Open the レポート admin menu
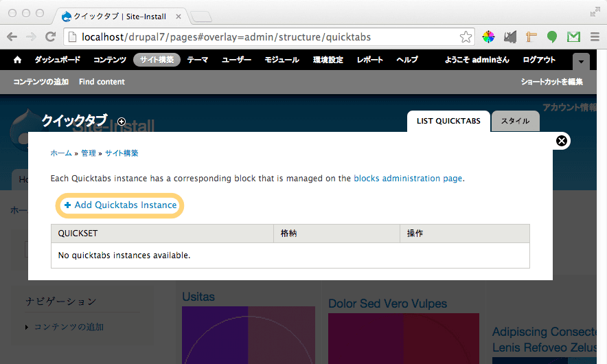Viewport: 607px width, 364px height. tap(369, 60)
